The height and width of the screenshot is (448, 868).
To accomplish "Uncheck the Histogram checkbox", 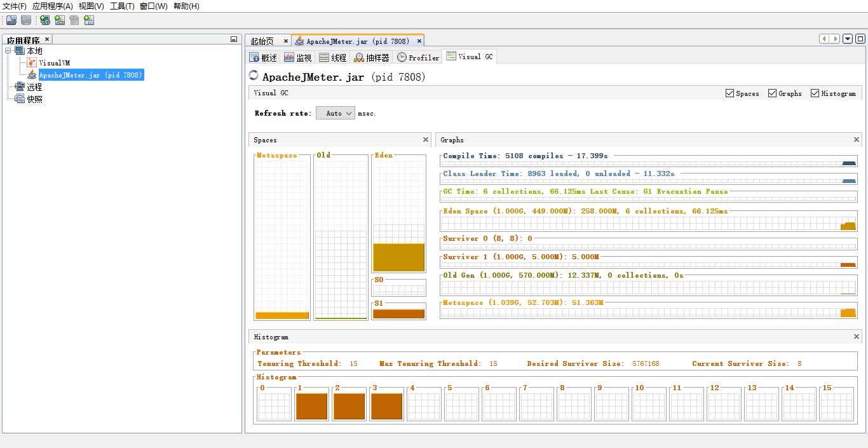I will (x=815, y=93).
